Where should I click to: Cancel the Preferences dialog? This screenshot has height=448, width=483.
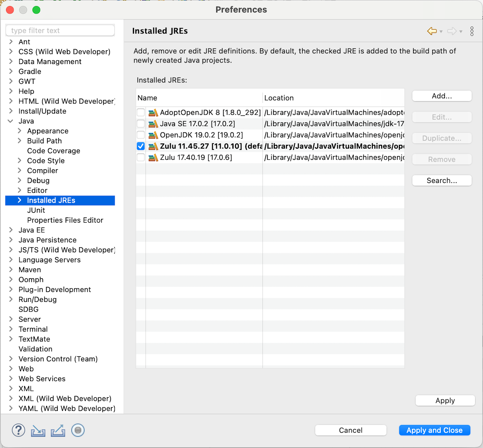351,430
